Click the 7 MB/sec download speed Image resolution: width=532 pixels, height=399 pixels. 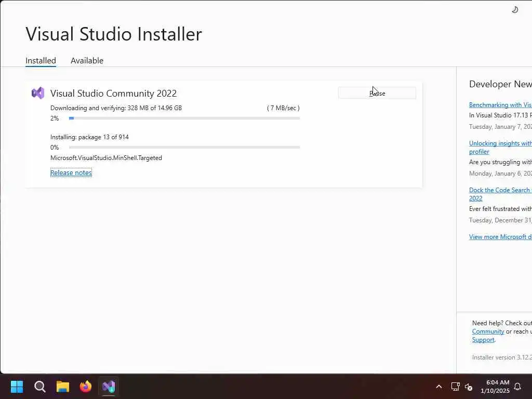point(283,108)
